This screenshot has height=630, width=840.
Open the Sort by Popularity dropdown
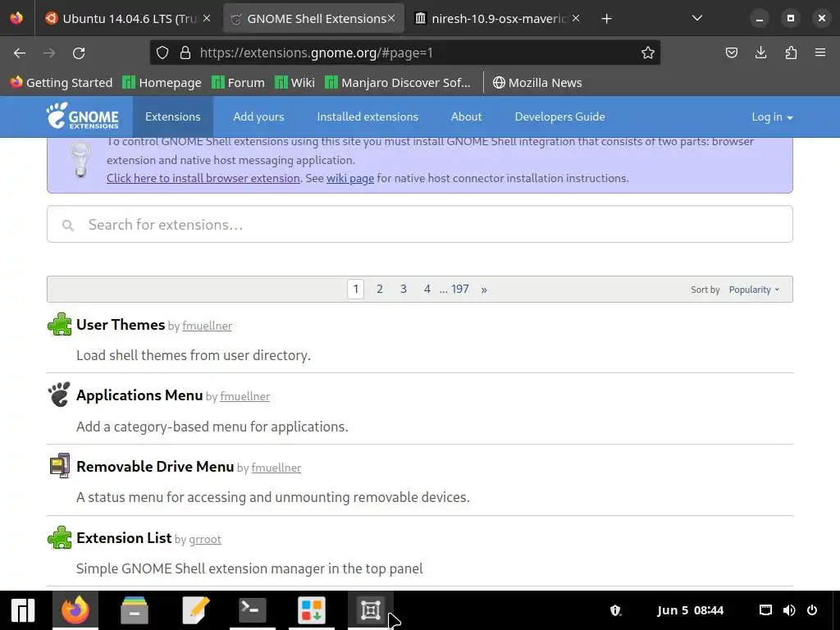tap(755, 290)
